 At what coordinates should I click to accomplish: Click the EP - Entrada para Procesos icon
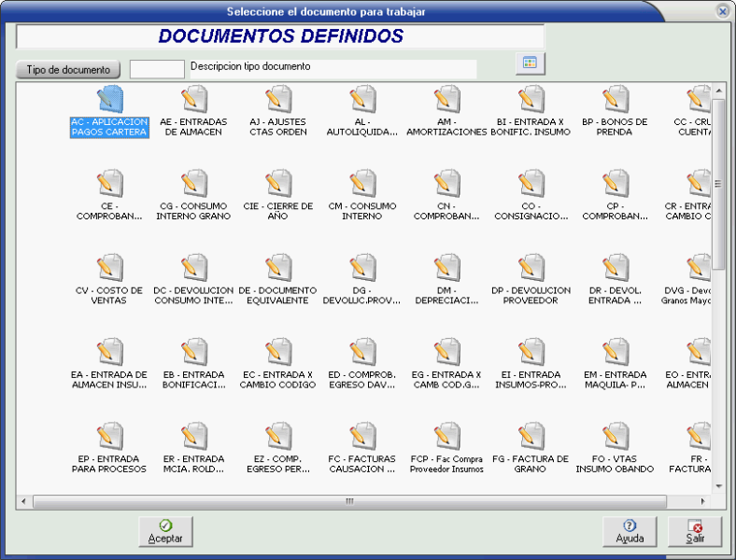point(109,436)
